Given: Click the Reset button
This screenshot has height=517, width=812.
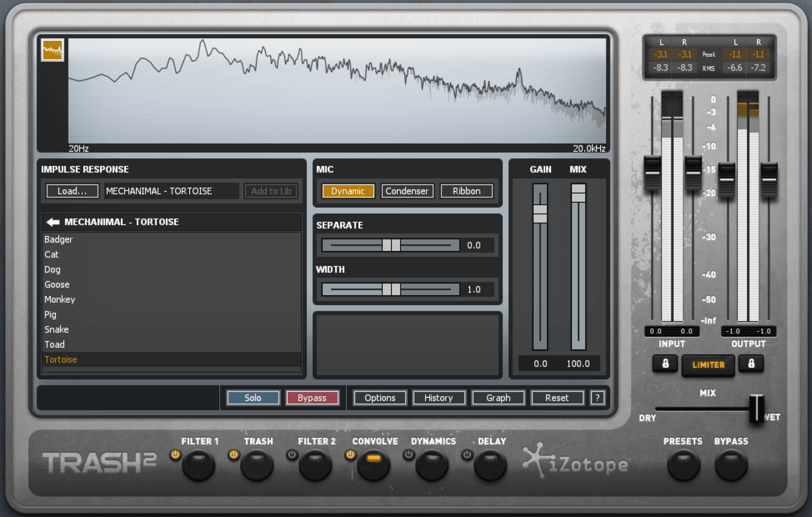Looking at the screenshot, I should (557, 398).
